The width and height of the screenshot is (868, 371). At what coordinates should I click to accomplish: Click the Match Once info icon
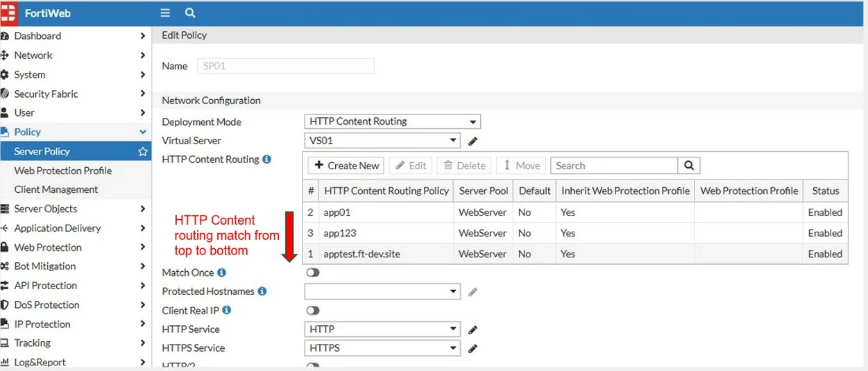(221, 273)
